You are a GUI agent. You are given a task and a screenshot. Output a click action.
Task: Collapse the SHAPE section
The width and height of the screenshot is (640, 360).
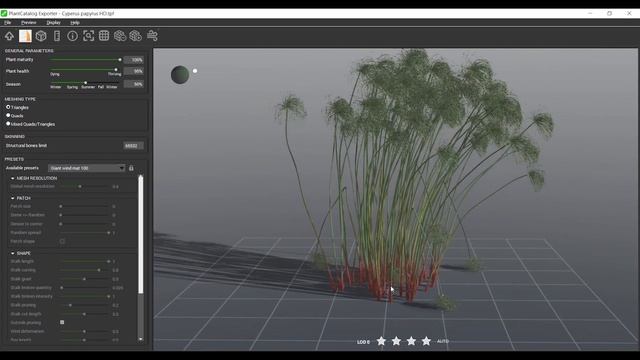(13, 253)
